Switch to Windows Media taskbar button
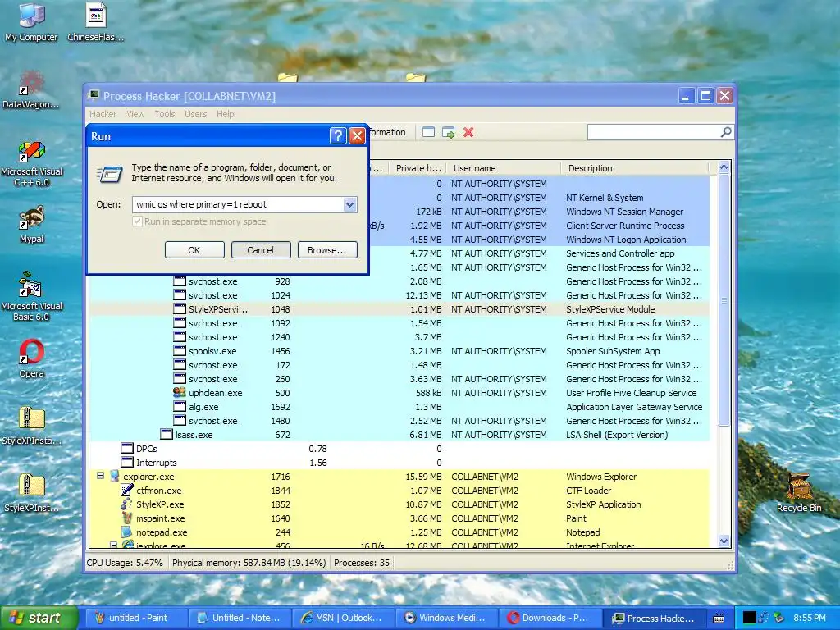 pyautogui.click(x=445, y=618)
